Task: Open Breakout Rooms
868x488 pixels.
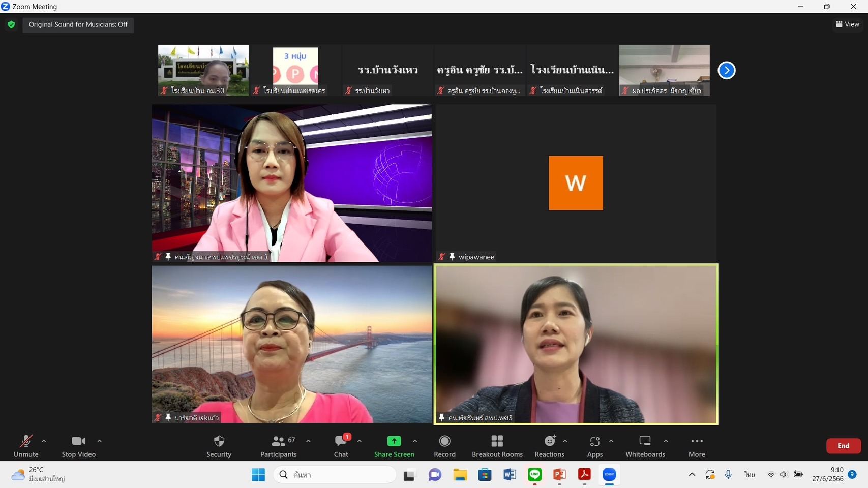Action: 497,446
